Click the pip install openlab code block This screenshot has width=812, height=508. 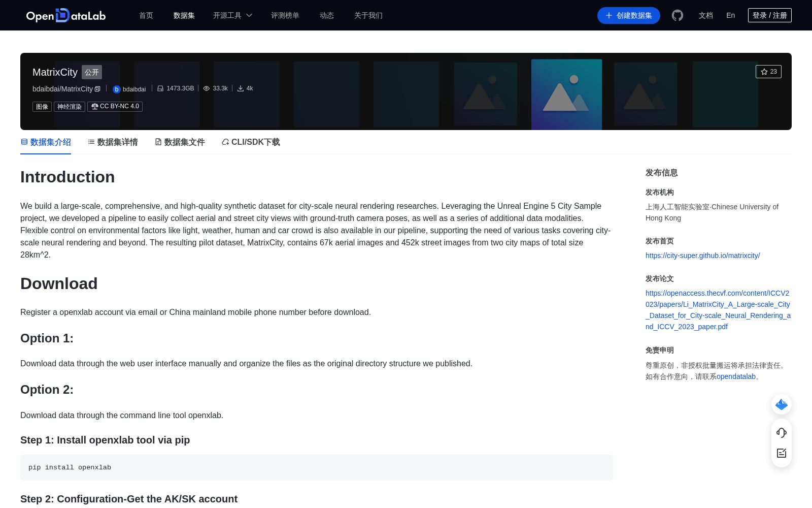click(317, 467)
